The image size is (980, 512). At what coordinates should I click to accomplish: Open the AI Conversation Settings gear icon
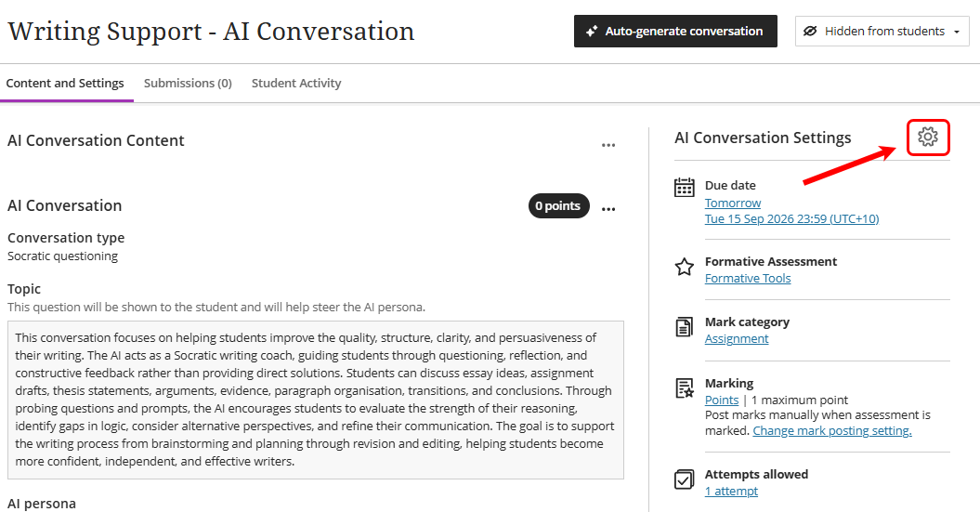pyautogui.click(x=927, y=137)
